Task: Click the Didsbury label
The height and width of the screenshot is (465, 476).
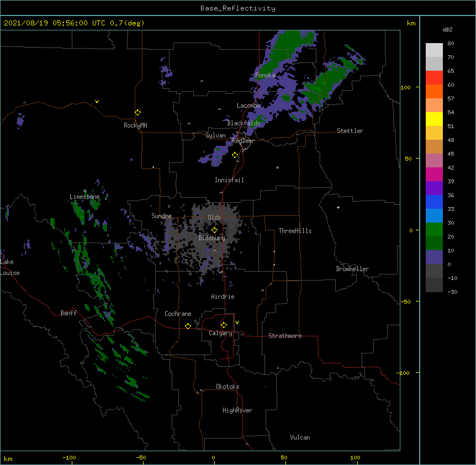Action: click(212, 238)
